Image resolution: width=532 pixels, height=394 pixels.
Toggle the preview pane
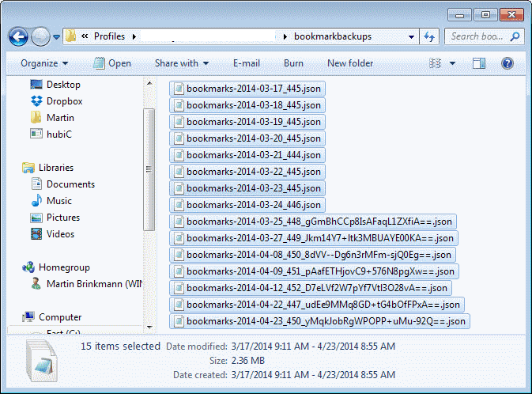coord(479,63)
